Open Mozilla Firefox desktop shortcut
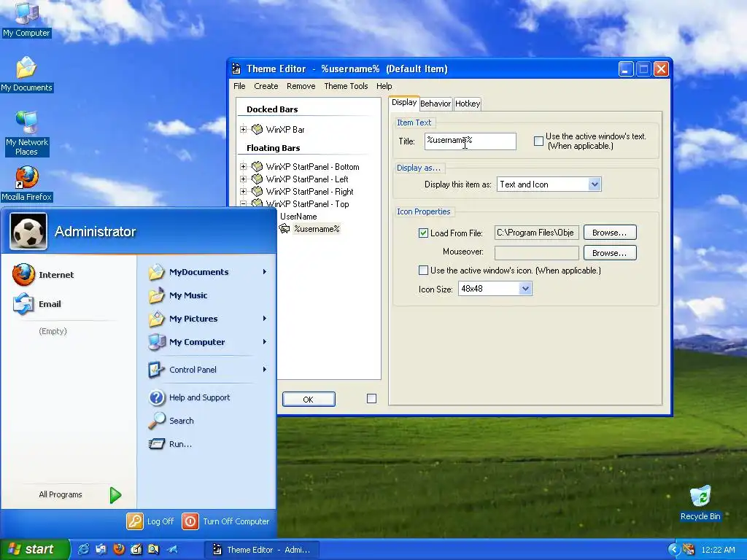This screenshot has height=560, width=747. (26, 184)
